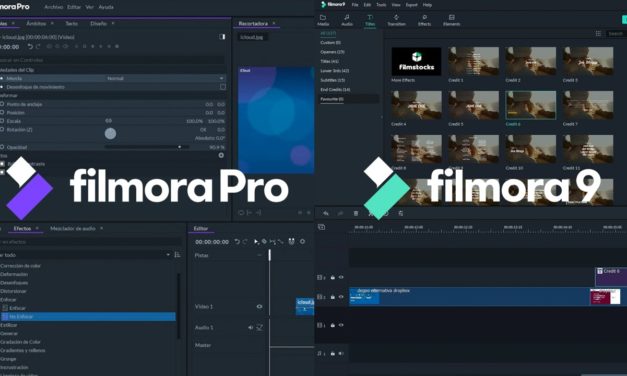
Task: Click the Editor timeline playhead marker
Action: coord(270,255)
